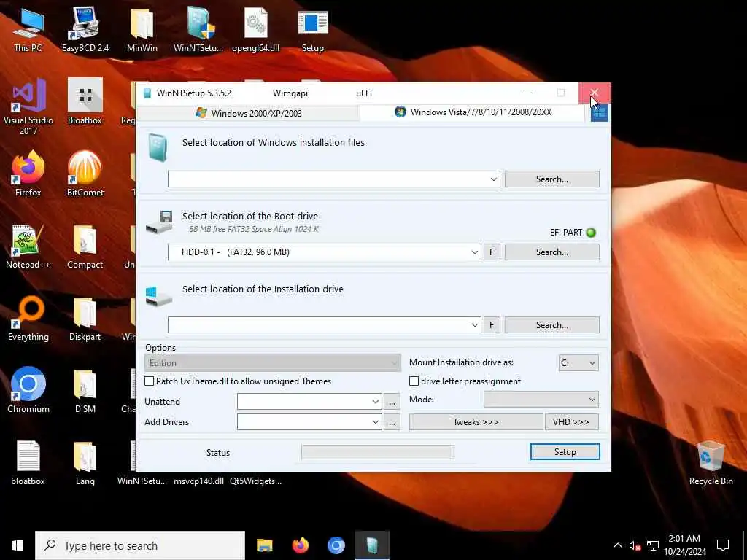The height and width of the screenshot is (560, 747).
Task: Open Add Drivers combo box
Action: 309,422
